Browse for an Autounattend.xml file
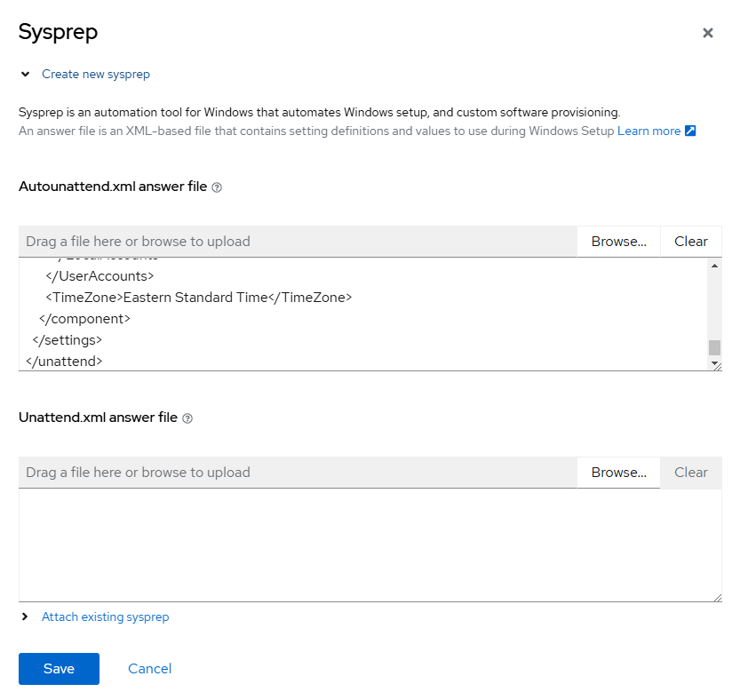The width and height of the screenshot is (740, 700). click(x=619, y=242)
